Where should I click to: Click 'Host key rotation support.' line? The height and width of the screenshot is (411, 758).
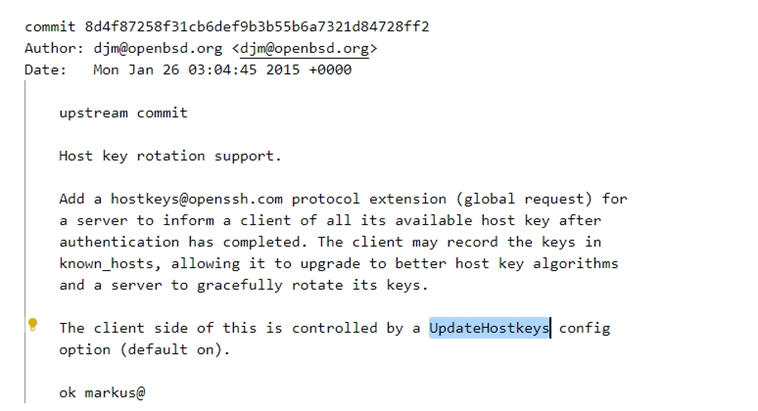[170, 156]
